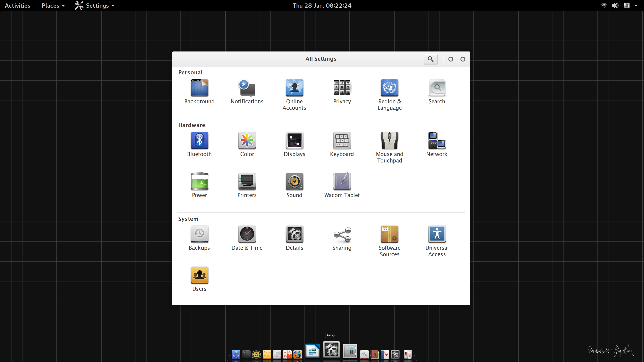This screenshot has height=362, width=644.
Task: Open Sound settings panel
Action: click(294, 185)
